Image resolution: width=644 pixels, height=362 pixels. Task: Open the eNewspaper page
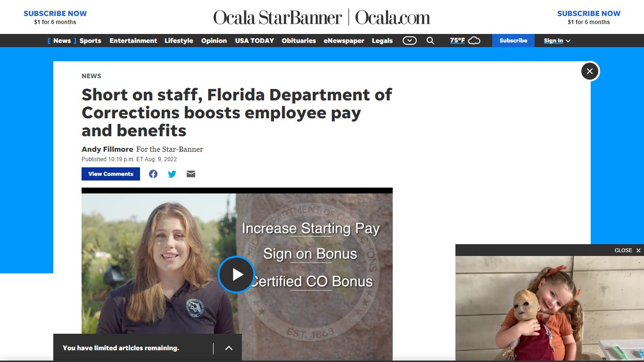coord(344,41)
